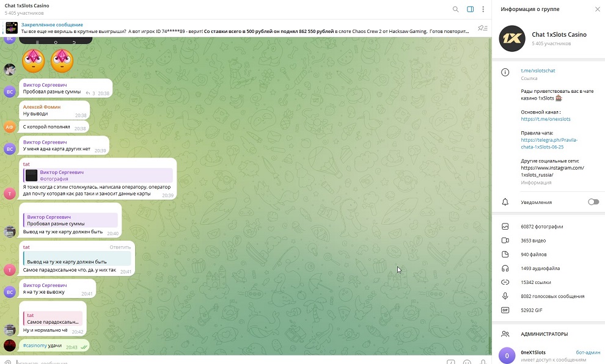The height and width of the screenshot is (364, 605).
Task: Click the attach paperclip icon in message input
Action: click(8, 362)
